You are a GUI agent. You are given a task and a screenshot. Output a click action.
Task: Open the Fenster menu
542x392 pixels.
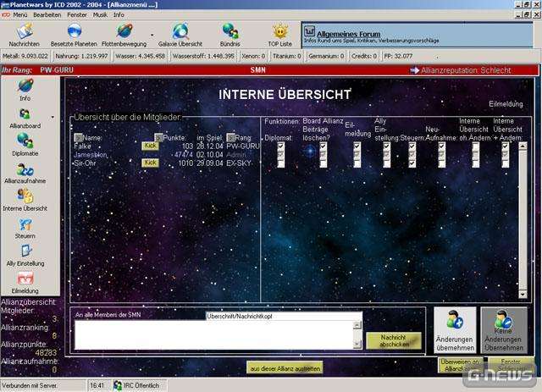(x=77, y=15)
